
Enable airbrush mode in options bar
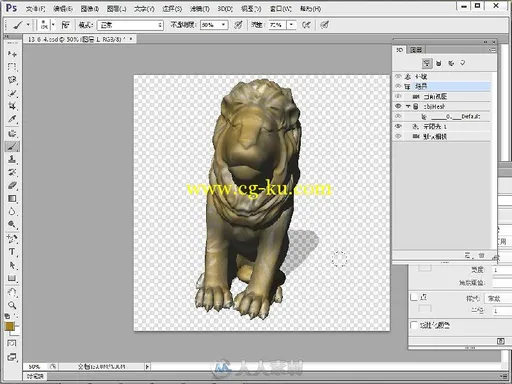[306, 25]
